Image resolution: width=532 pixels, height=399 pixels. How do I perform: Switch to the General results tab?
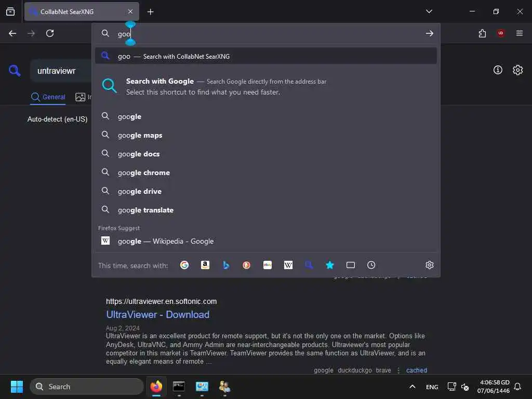tap(48, 97)
